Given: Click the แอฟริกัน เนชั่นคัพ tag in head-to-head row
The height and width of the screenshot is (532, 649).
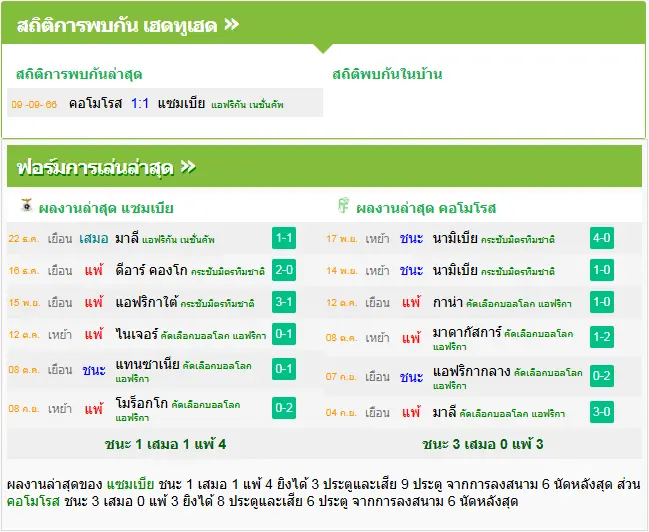Looking at the screenshot, I should tap(247, 105).
